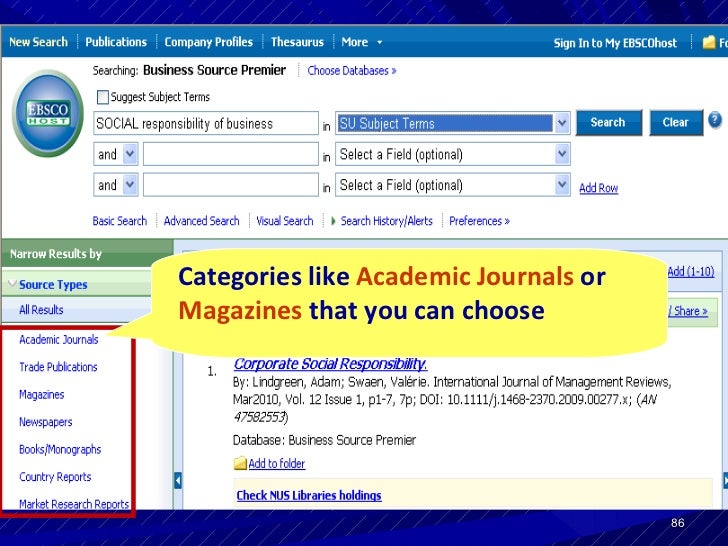This screenshot has width=728, height=546.
Task: Open the Thesaurus tab
Action: coord(297,42)
